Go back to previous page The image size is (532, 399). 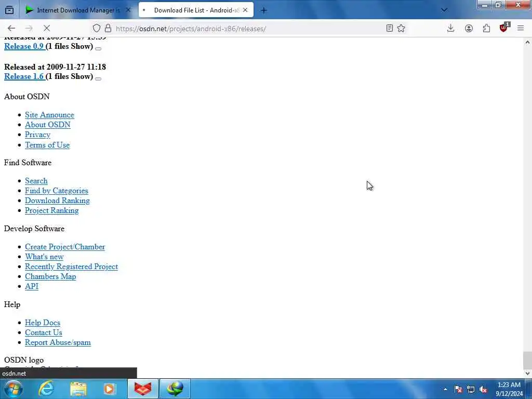(x=11, y=28)
